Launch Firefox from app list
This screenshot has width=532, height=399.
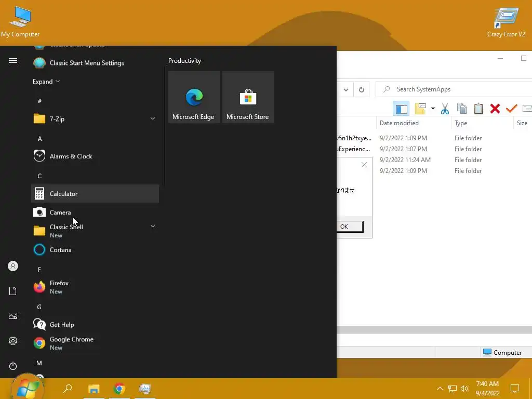(x=95, y=287)
